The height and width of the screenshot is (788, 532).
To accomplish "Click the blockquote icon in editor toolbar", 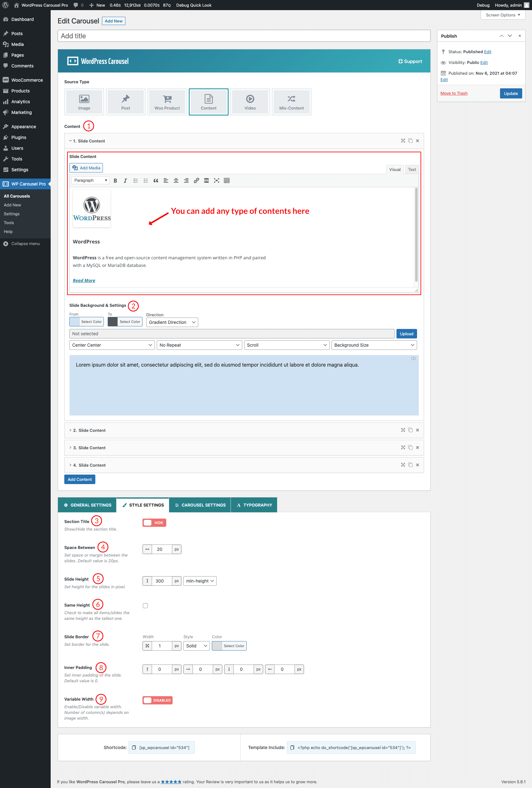I will point(155,180).
